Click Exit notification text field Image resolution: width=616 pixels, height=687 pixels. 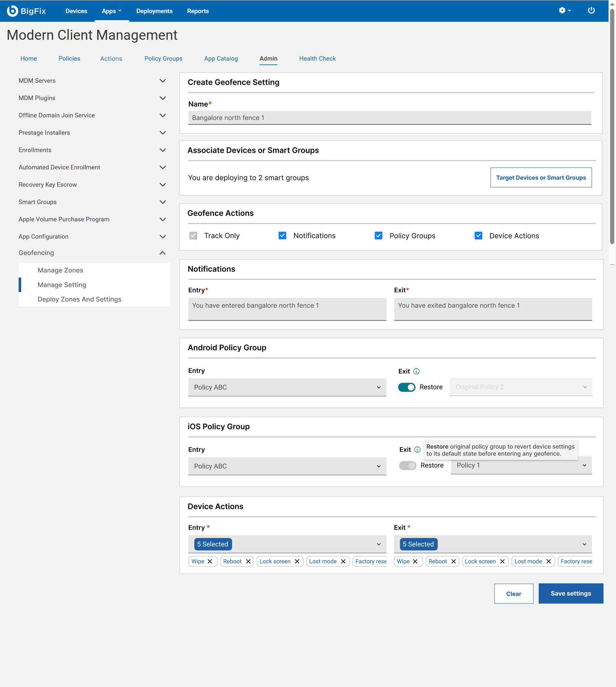coord(493,309)
